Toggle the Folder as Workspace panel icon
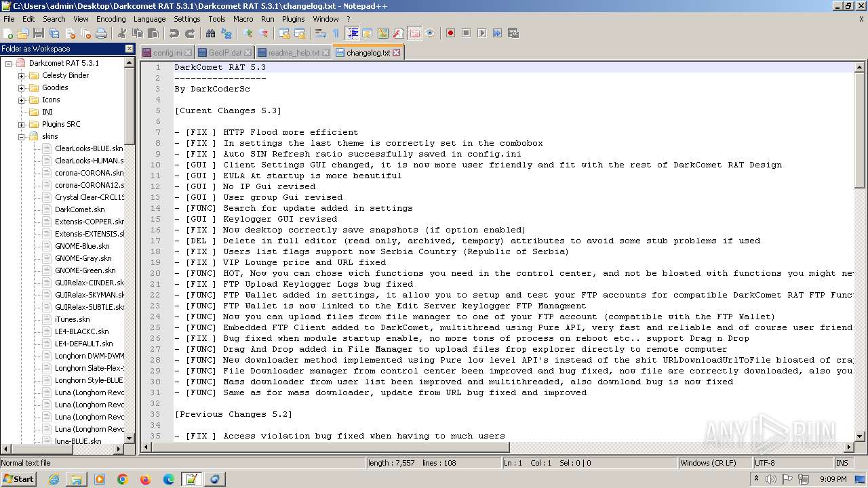868x488 pixels. [414, 33]
